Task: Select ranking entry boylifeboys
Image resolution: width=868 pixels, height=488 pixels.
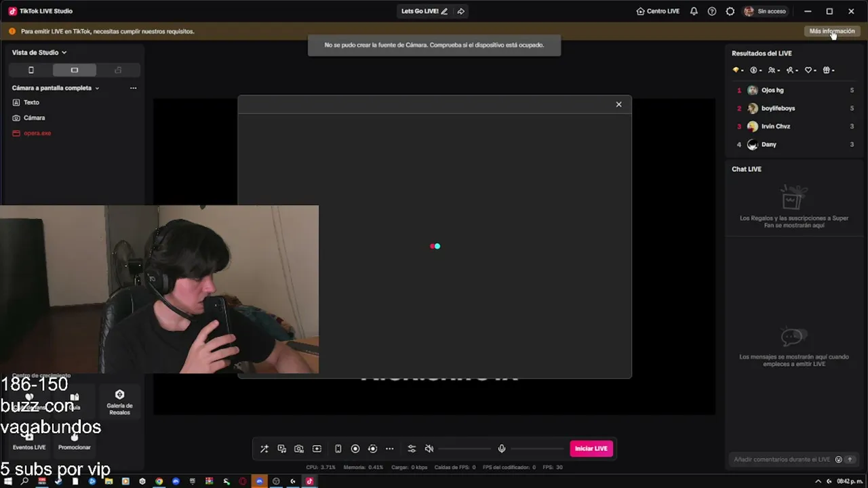Action: click(x=795, y=108)
